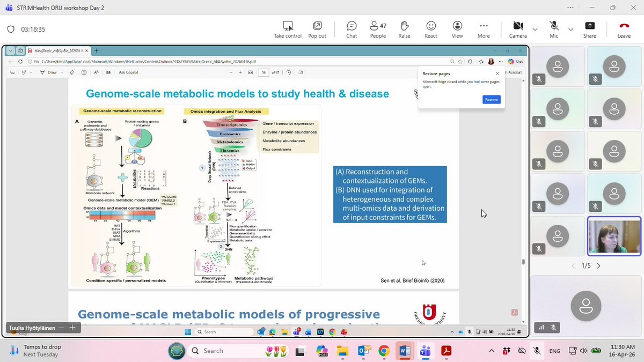Expand camera options arrow

(535, 29)
